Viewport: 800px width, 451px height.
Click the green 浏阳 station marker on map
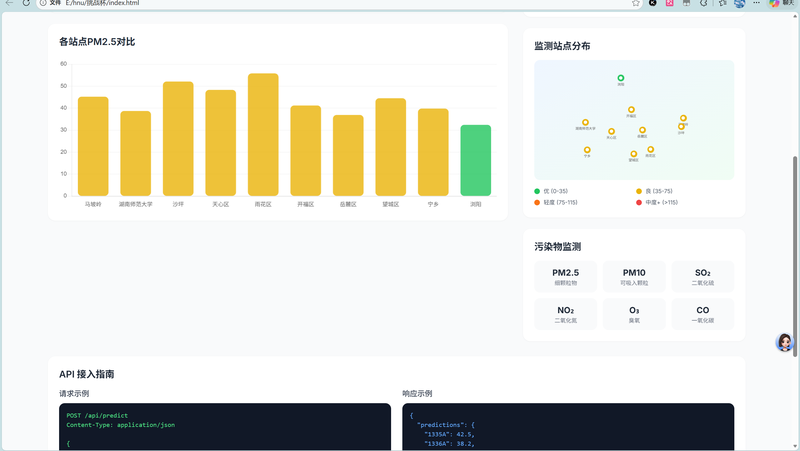[x=620, y=78]
